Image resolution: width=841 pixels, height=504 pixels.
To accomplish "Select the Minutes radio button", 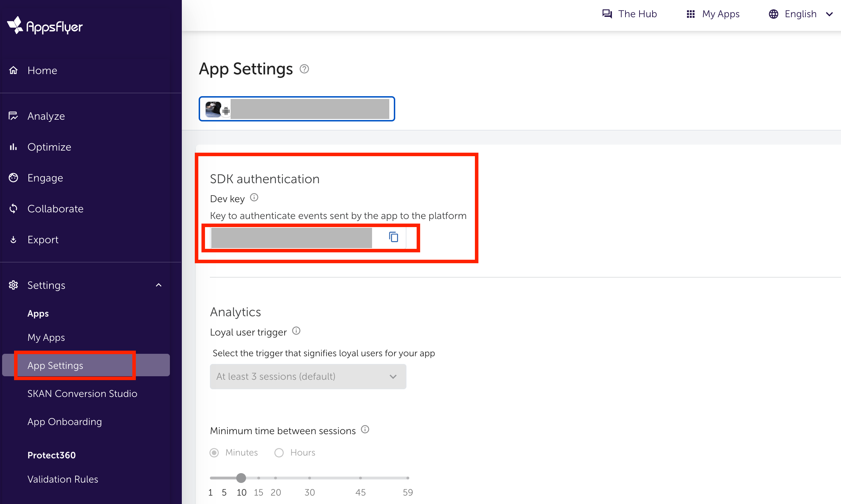I will tap(214, 453).
